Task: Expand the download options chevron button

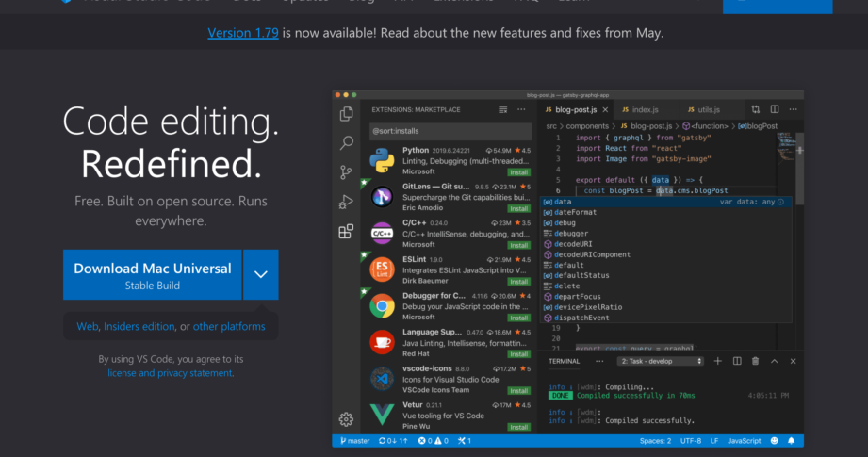Action: [x=261, y=274]
